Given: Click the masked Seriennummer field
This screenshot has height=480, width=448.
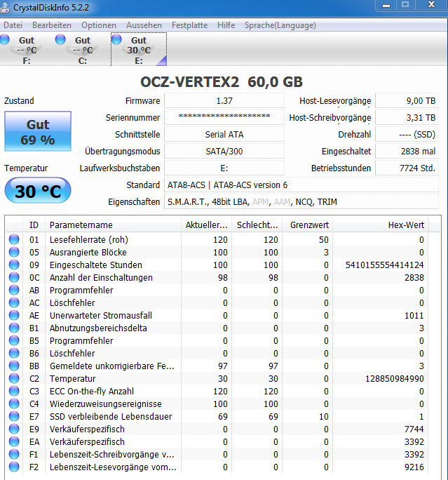Looking at the screenshot, I should pyautogui.click(x=224, y=118).
